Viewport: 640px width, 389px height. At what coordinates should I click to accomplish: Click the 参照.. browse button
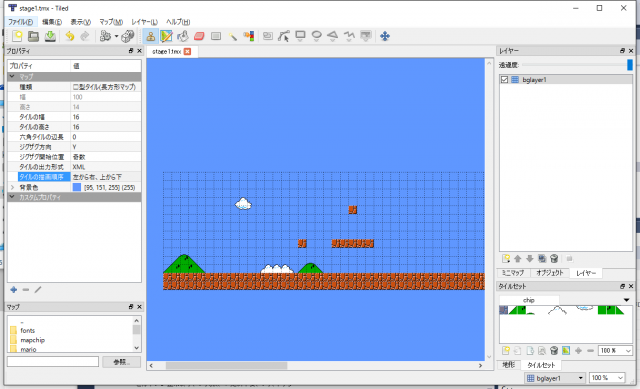coord(121,362)
